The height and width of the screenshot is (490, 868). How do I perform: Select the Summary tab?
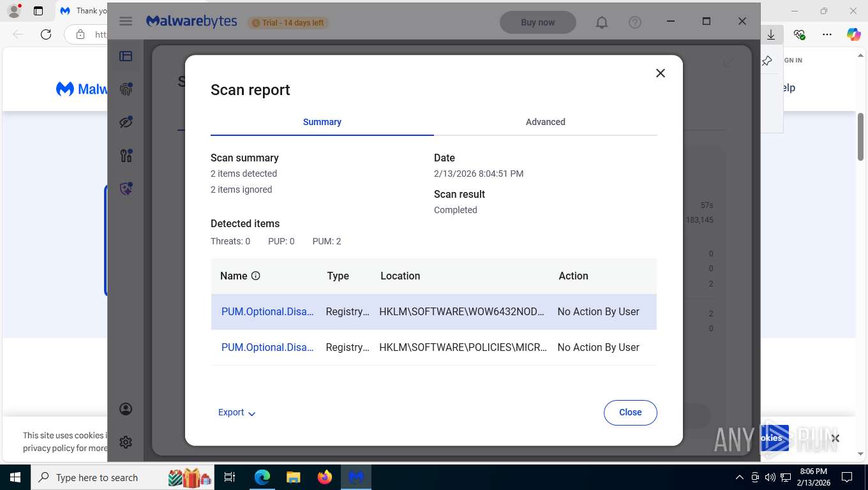pyautogui.click(x=322, y=122)
